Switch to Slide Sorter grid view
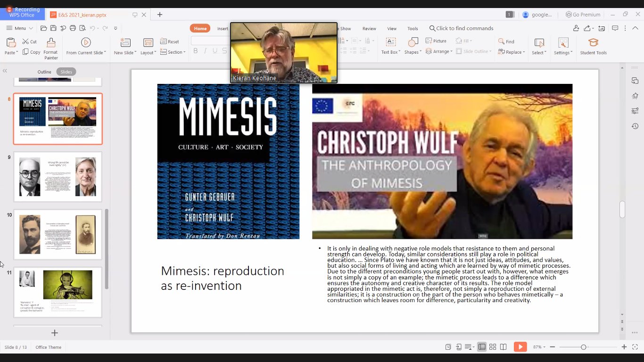This screenshot has width=644, height=362. point(493,347)
